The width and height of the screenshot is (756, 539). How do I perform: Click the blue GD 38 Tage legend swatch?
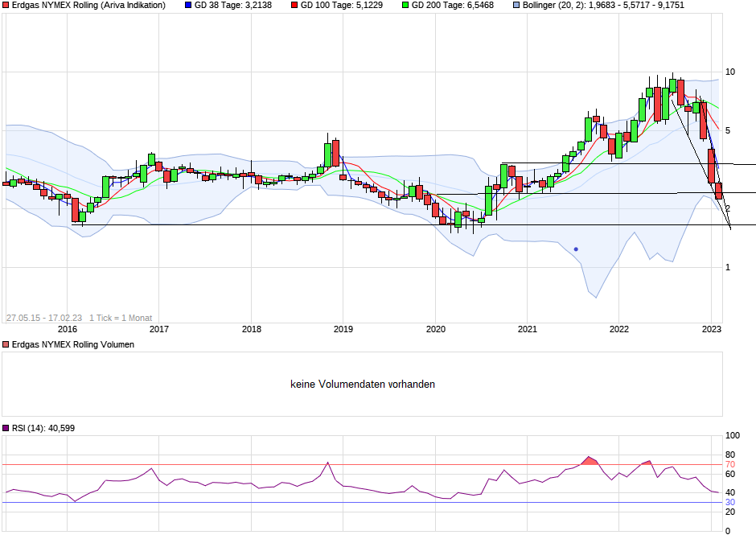coord(188,6)
